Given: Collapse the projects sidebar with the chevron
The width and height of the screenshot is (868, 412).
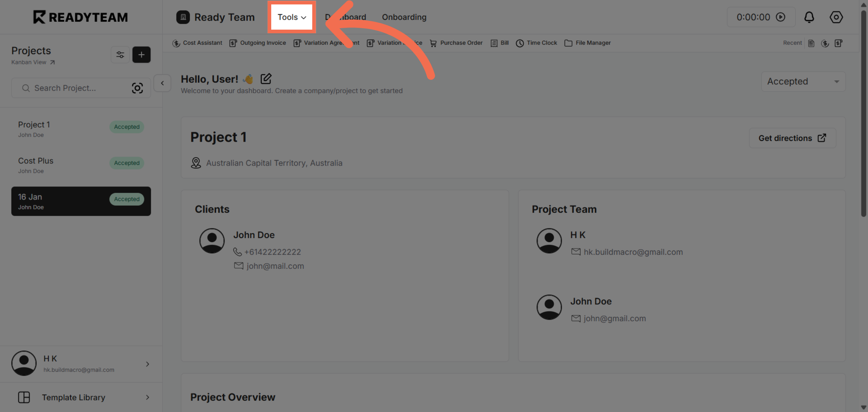Looking at the screenshot, I should [x=162, y=83].
